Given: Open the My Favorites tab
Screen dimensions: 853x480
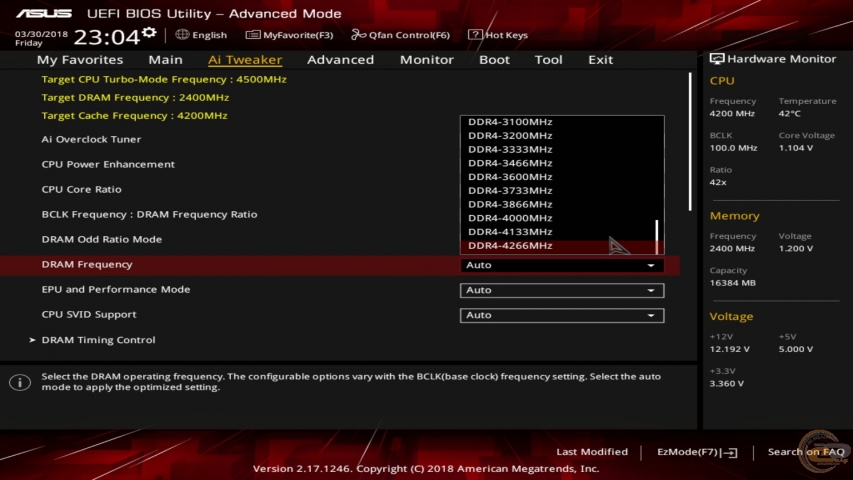Looking at the screenshot, I should click(x=80, y=60).
